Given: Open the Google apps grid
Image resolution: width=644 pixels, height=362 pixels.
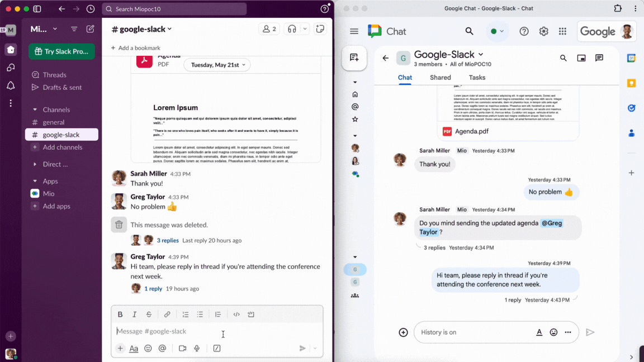Looking at the screenshot, I should click(x=563, y=31).
